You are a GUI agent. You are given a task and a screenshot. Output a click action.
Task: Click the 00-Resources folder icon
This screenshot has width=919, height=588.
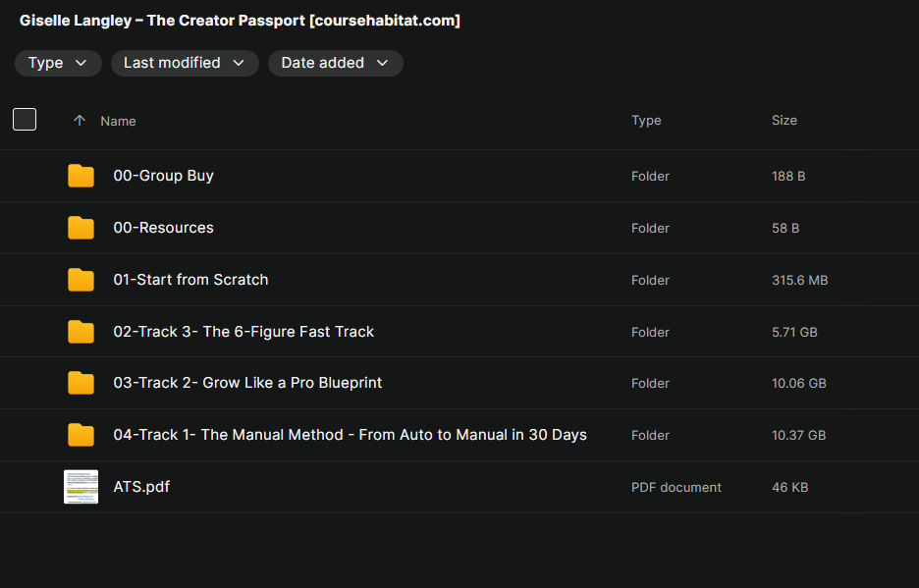click(x=81, y=228)
